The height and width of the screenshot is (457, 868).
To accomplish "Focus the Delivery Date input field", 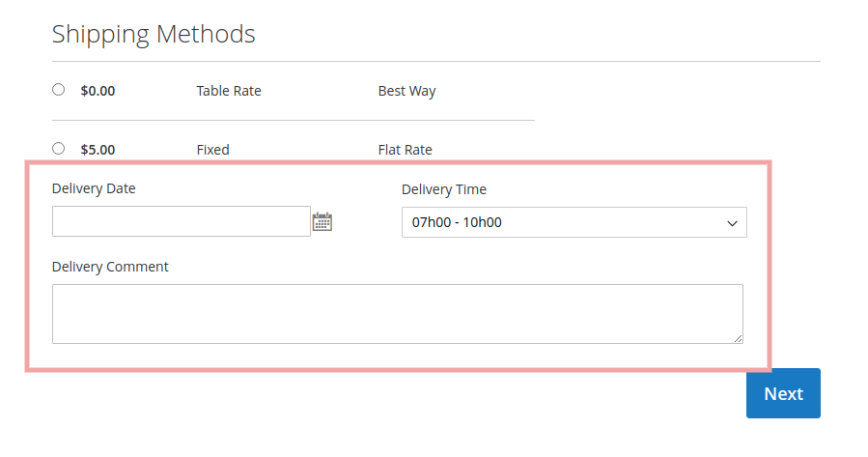I will pyautogui.click(x=182, y=221).
